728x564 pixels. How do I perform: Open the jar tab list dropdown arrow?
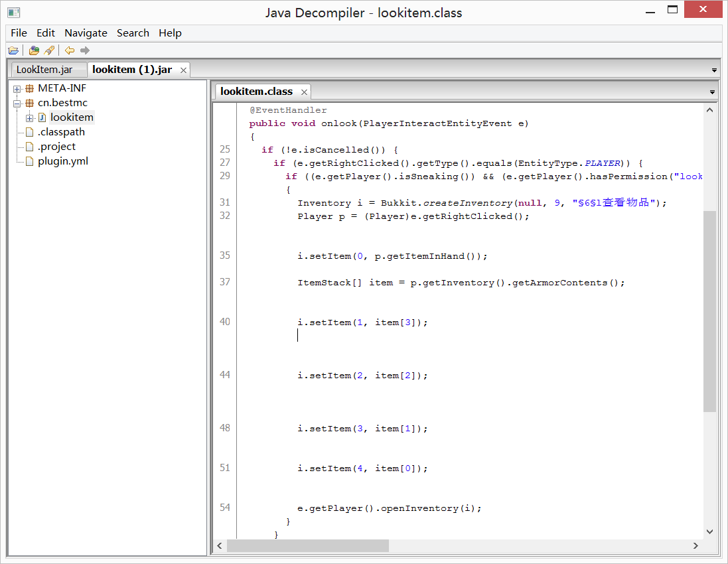[714, 70]
